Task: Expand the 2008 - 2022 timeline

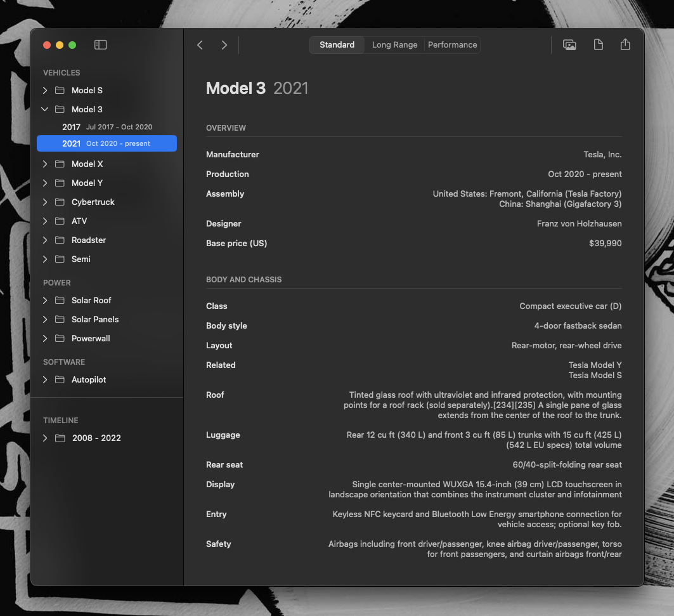Action: pyautogui.click(x=45, y=438)
